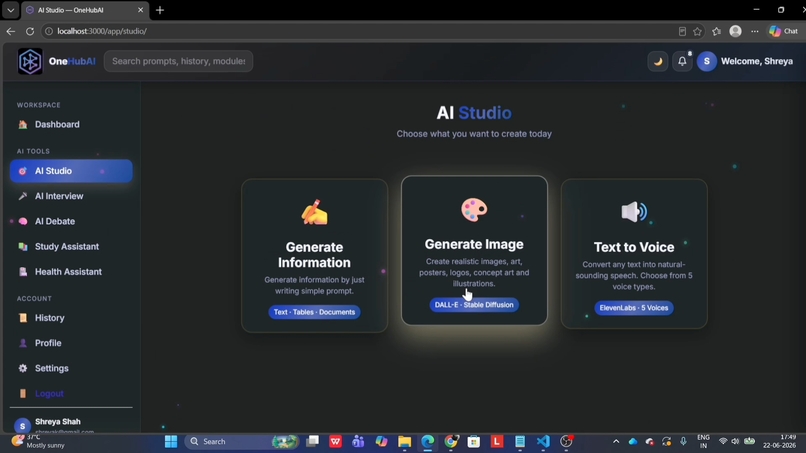Open notifications bell
This screenshot has width=806, height=453.
(682, 61)
